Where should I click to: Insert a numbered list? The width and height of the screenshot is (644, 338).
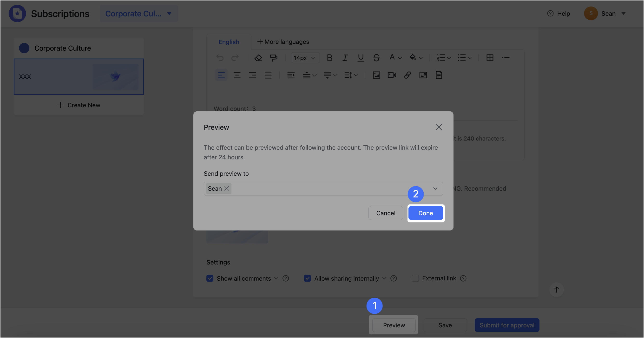[x=441, y=58]
